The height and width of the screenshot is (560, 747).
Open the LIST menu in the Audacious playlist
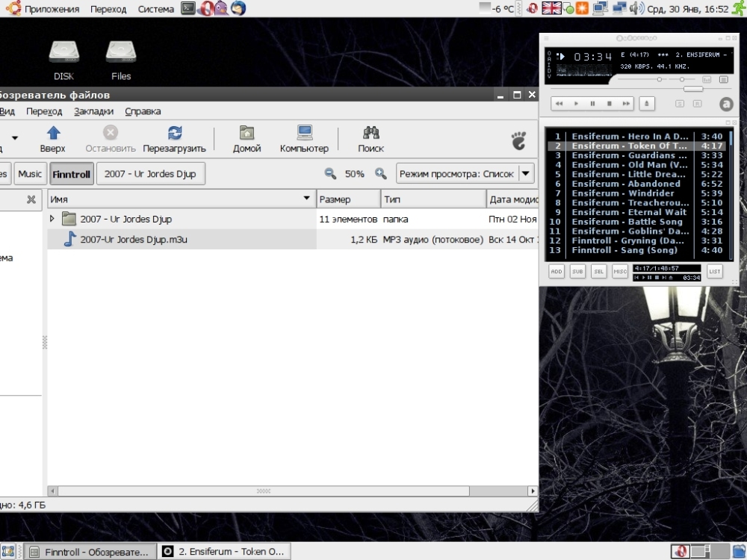coord(715,272)
